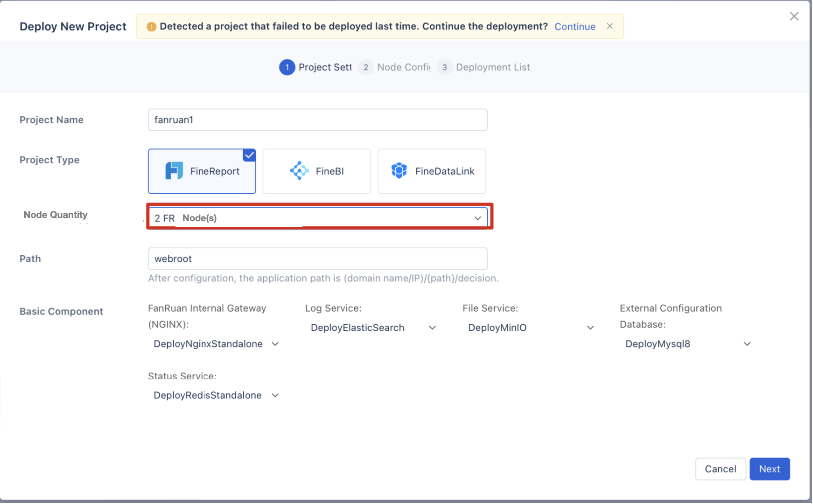Click the Project Name input field

(x=317, y=120)
